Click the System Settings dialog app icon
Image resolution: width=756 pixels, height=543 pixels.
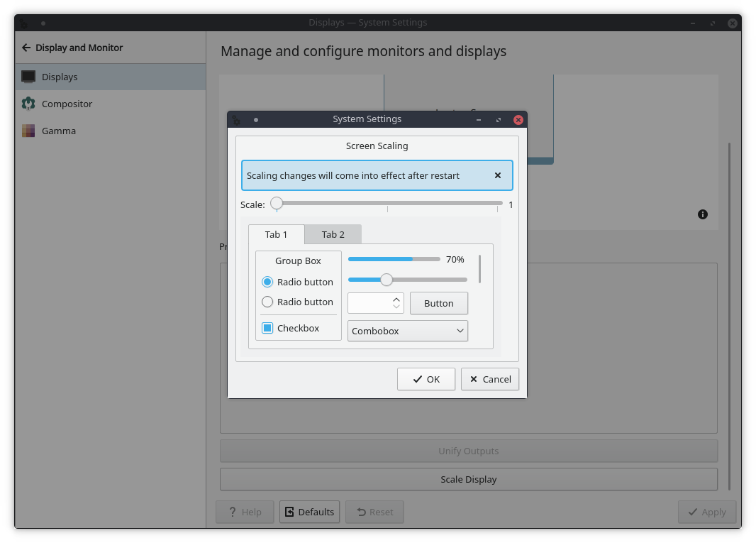tap(236, 120)
